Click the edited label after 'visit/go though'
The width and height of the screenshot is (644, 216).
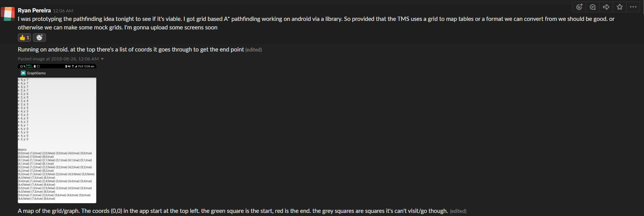458,211
